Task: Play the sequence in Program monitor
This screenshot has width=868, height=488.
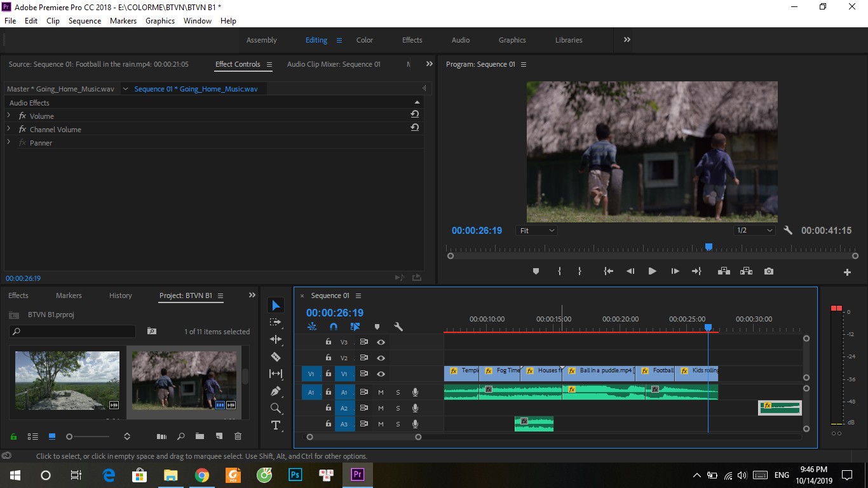Action: [x=652, y=271]
